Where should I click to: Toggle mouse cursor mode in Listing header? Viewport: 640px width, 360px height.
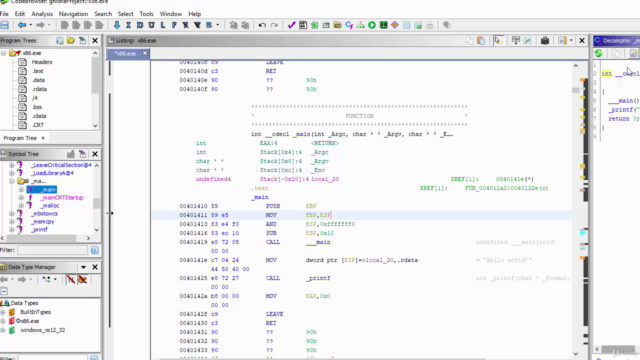pyautogui.click(x=498, y=40)
